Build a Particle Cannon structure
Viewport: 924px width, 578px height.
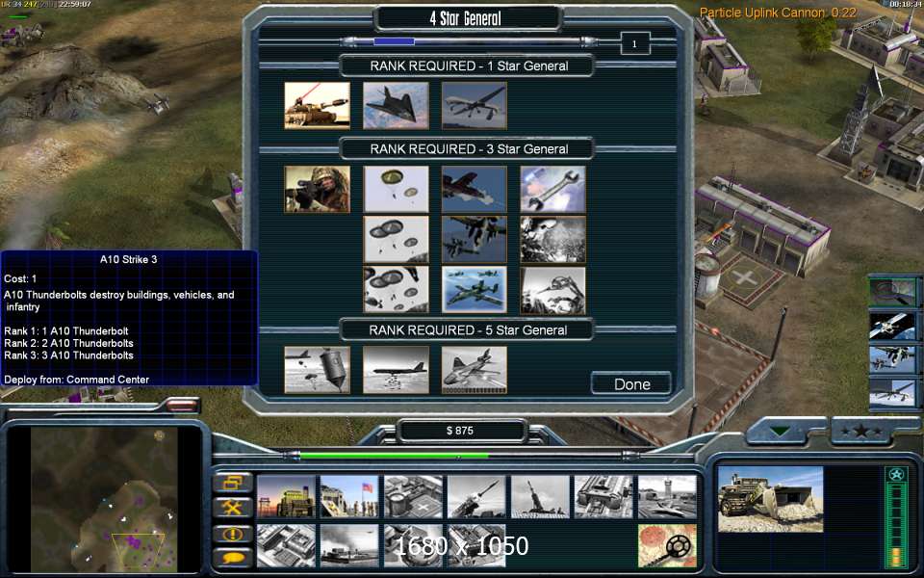(x=413, y=545)
